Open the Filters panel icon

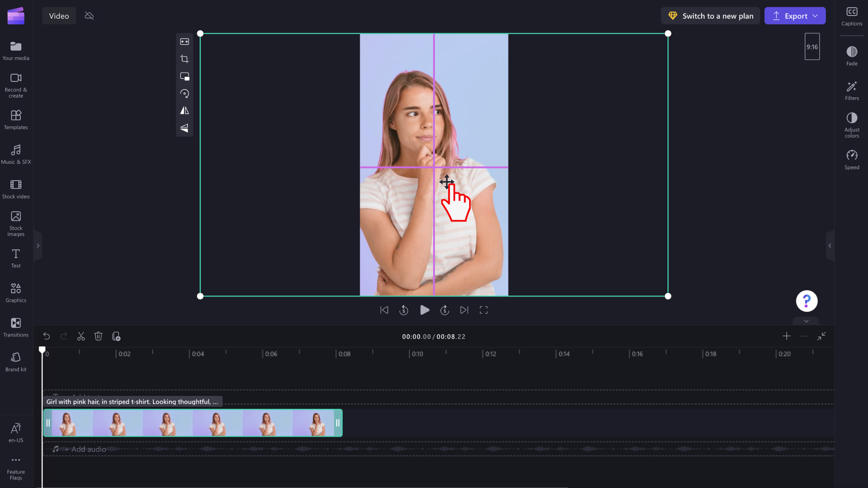(x=851, y=89)
